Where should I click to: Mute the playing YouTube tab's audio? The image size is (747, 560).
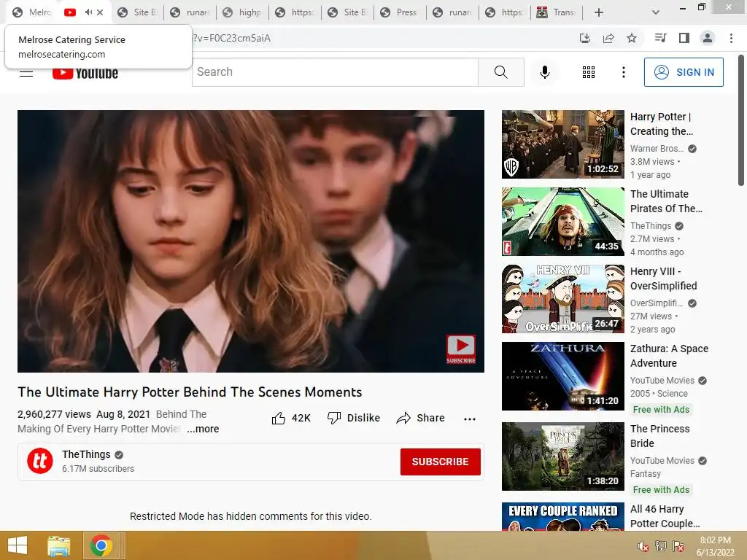pos(88,12)
